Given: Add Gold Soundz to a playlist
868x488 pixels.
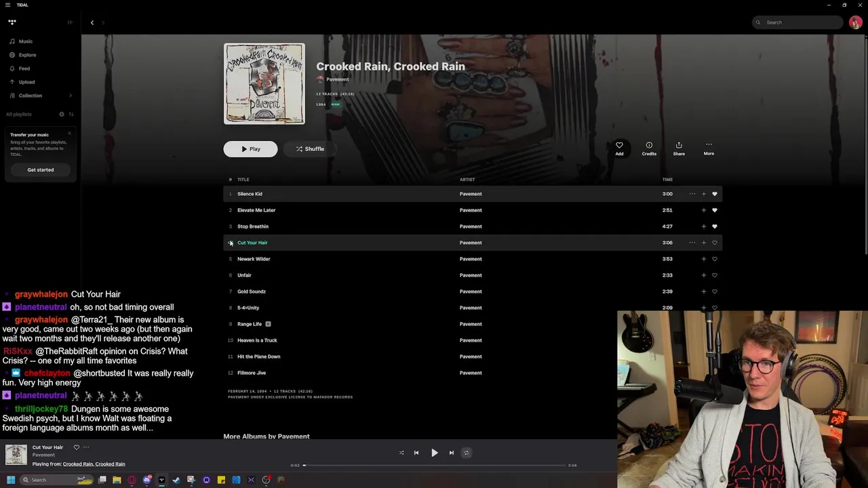Looking at the screenshot, I should [703, 291].
